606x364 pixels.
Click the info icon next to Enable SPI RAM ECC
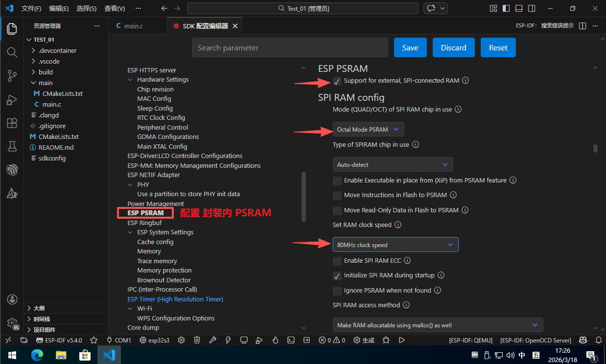click(407, 260)
